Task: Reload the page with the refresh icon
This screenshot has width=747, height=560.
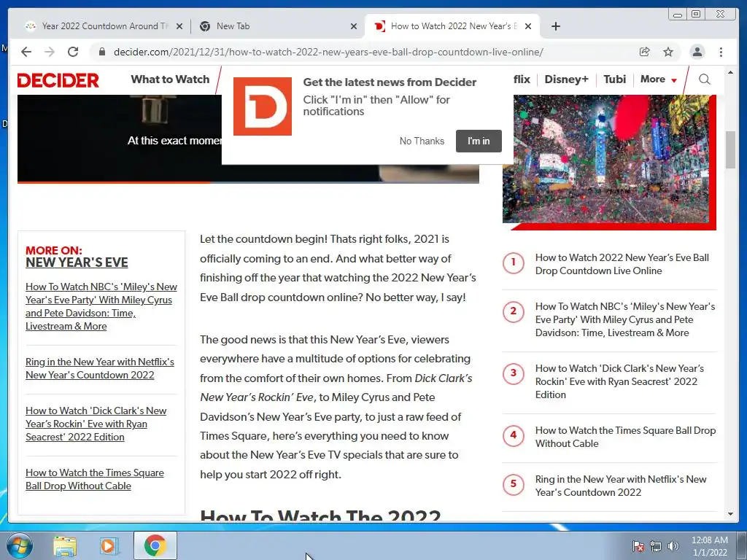Action: point(73,52)
